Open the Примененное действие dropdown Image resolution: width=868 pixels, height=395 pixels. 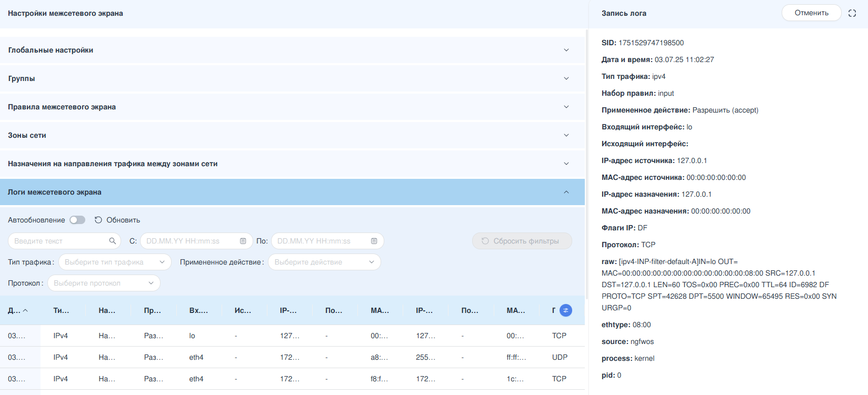[324, 262]
